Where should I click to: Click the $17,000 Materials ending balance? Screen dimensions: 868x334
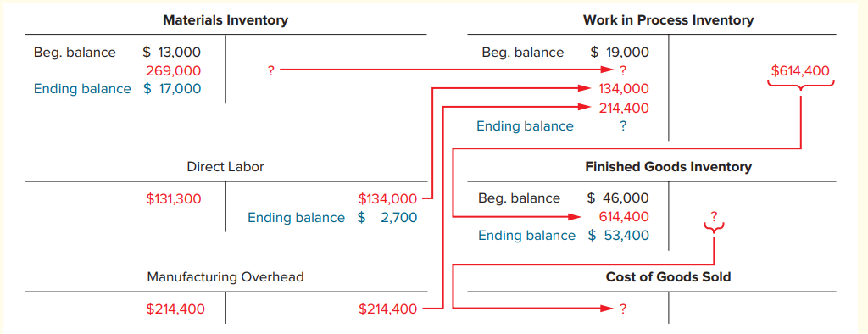coord(172,89)
